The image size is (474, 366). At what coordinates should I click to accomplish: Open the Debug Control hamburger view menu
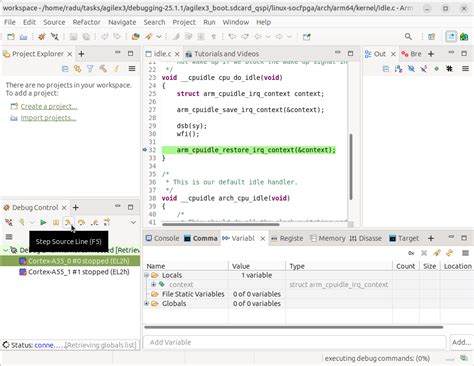(x=9, y=237)
